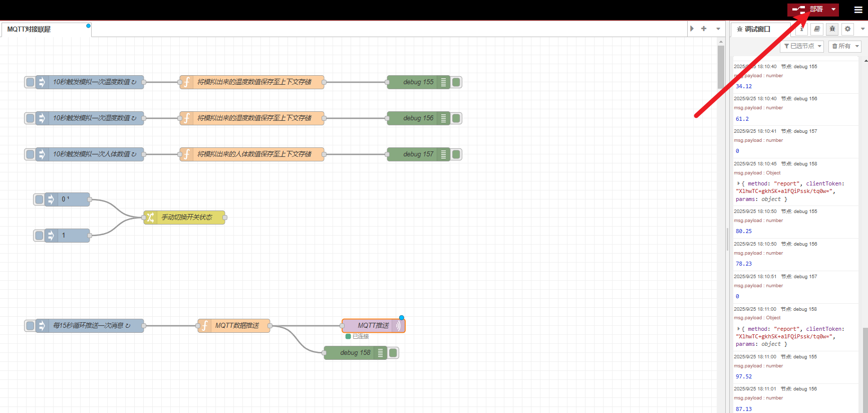
Task: Disable the debug 157 node output
Action: coord(456,154)
